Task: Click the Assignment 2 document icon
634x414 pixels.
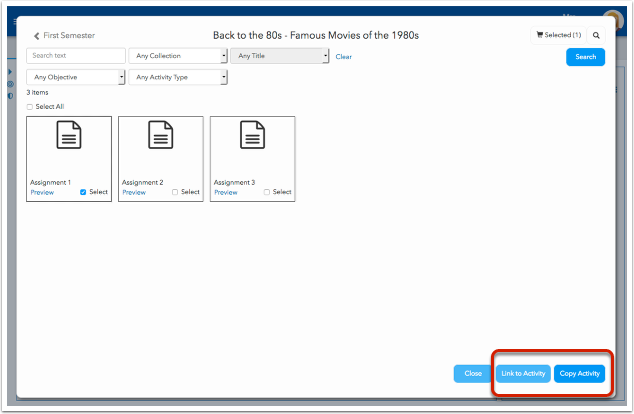Action: (161, 135)
